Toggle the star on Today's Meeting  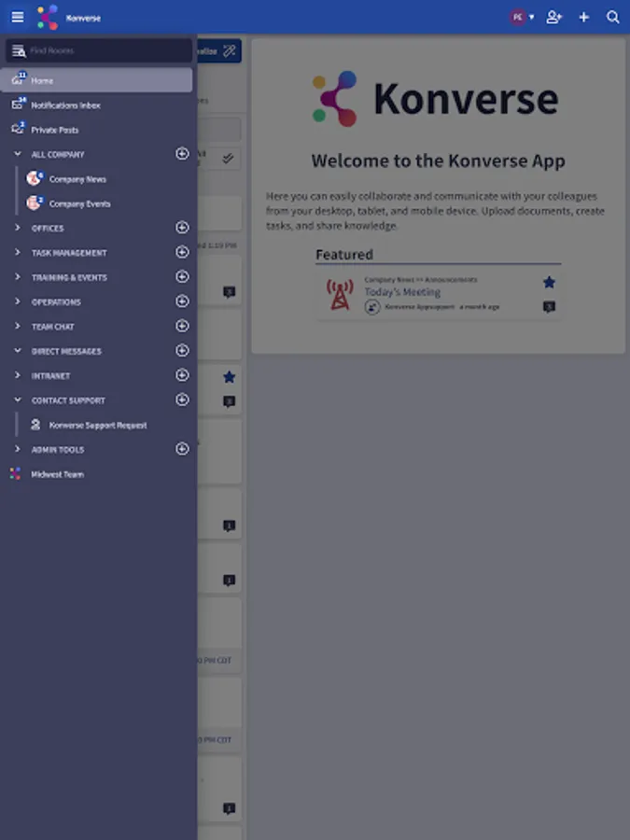click(x=549, y=282)
